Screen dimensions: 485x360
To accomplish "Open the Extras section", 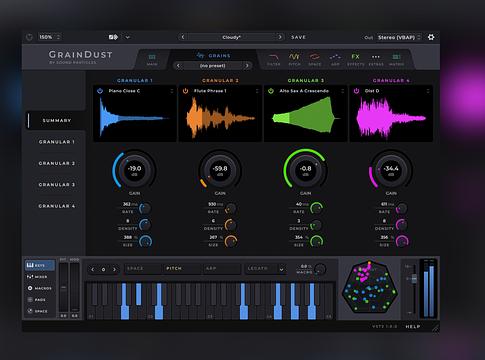I will point(376,59).
